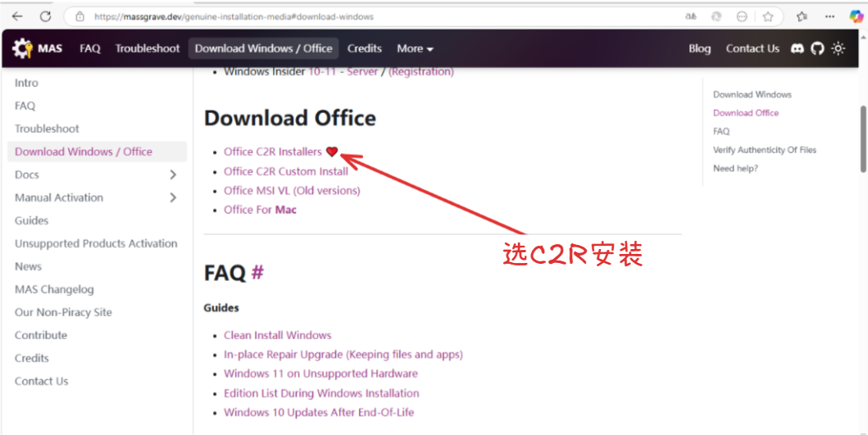Open Office MSI VL (Old versions) link
Viewport: 868px width, 435px height.
[x=292, y=190]
